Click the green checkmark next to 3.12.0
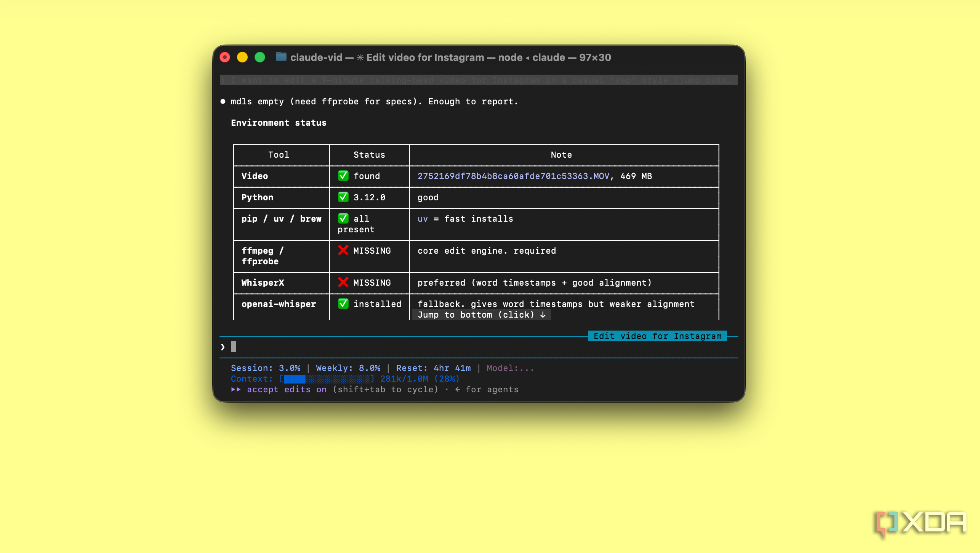The height and width of the screenshot is (553, 980). pos(343,197)
